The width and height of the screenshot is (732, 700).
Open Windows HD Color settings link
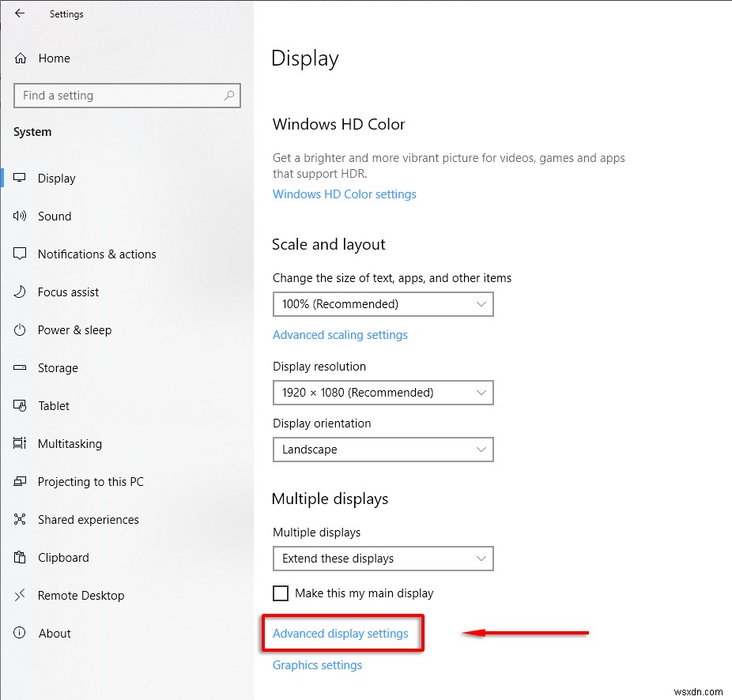pos(344,194)
